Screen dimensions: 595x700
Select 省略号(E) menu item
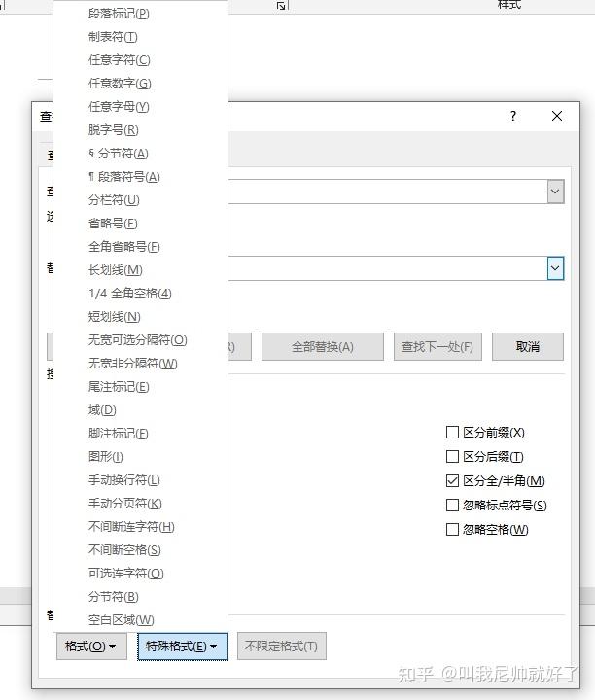(x=113, y=224)
